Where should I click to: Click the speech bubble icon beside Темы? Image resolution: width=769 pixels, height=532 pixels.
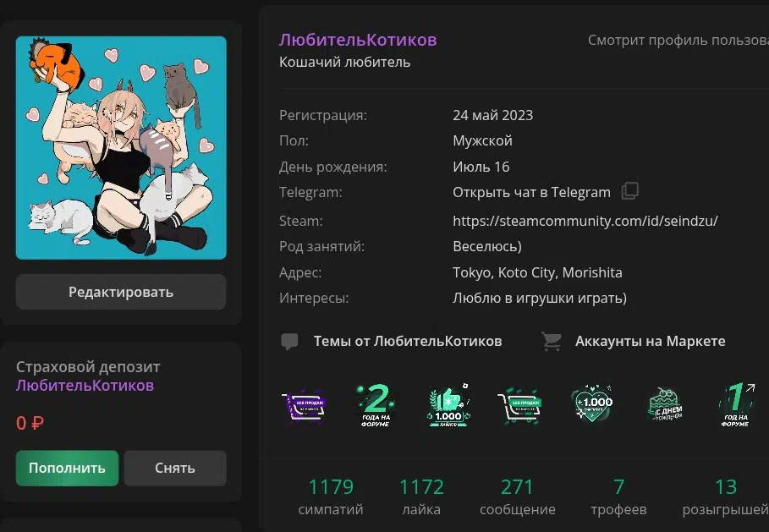click(289, 341)
